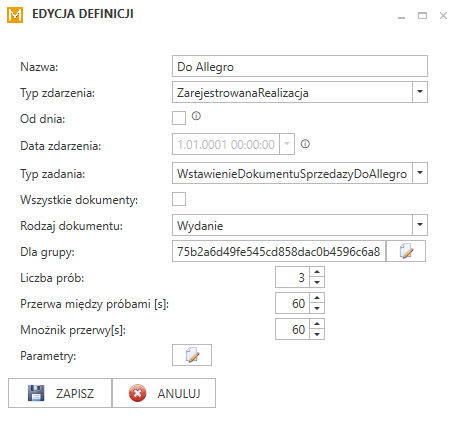Save with the ZAPISZ button
This screenshot has width=466, height=434.
click(60, 393)
